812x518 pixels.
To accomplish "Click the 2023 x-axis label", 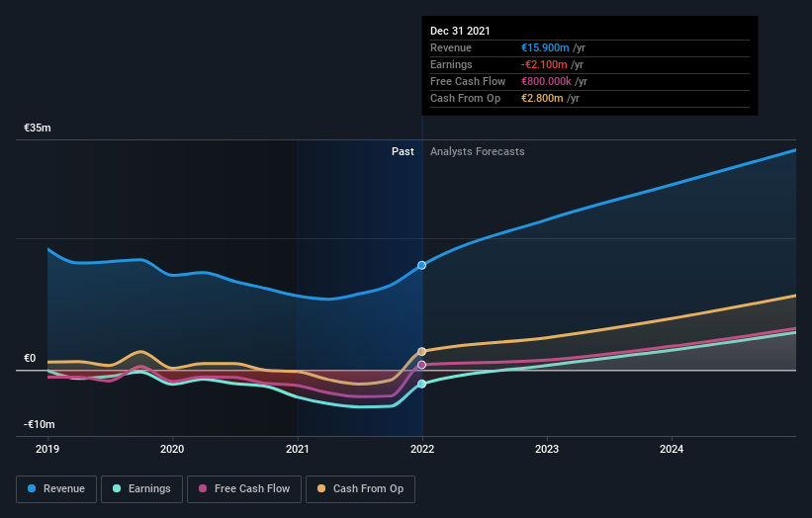I will [x=547, y=449].
